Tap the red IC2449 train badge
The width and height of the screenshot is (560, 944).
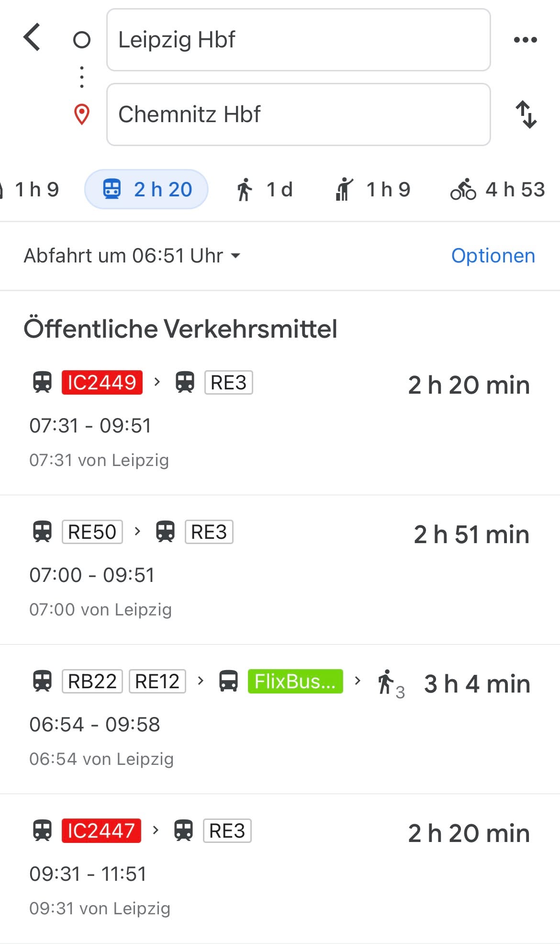coord(102,382)
